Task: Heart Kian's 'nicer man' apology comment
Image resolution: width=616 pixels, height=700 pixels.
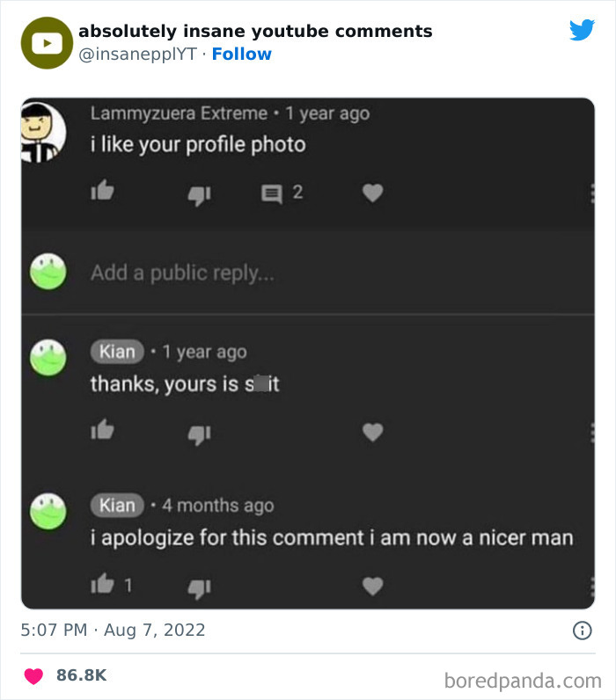Action: click(x=373, y=585)
